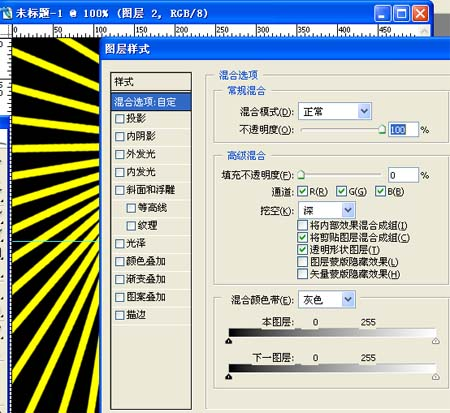Toggle the B(B) channel checkbox
450x413 pixels.
click(380, 191)
